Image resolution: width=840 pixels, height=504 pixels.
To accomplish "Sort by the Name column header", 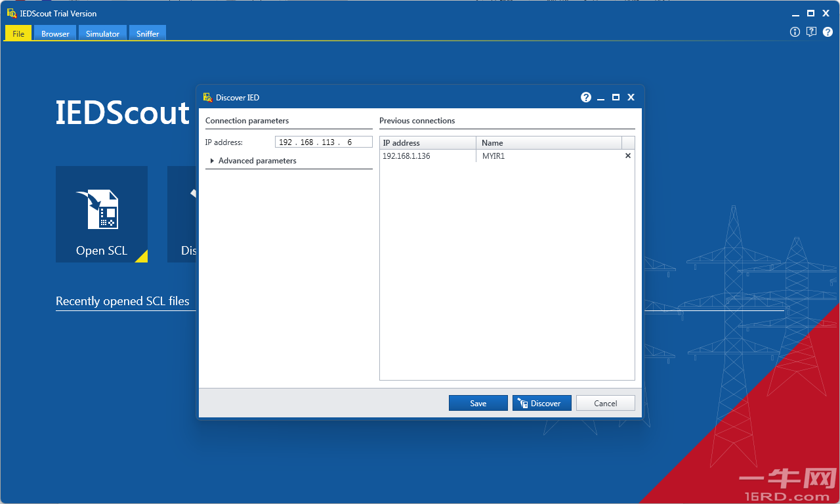I will click(549, 142).
